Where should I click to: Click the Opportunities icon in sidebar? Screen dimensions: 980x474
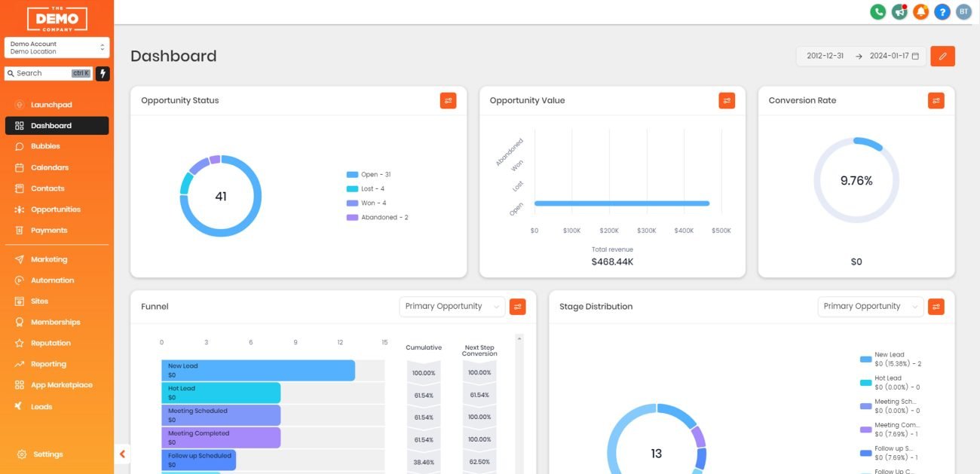20,209
